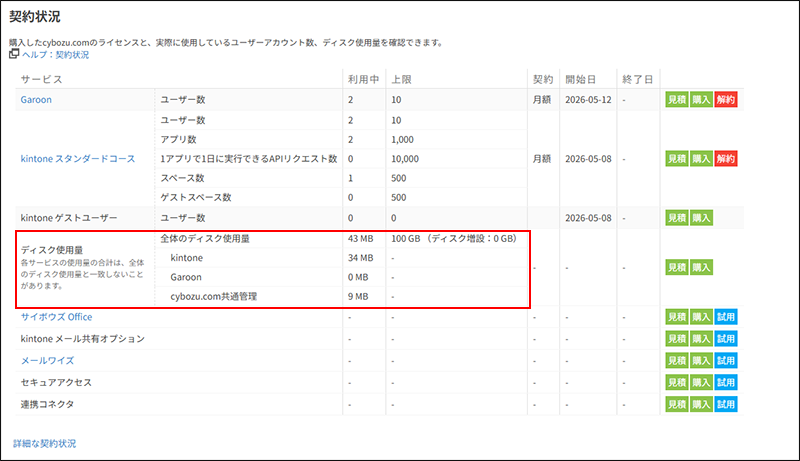The width and height of the screenshot is (800, 461).
Task: Click 見積 for kintone スタンダードコース
Action: point(677,159)
